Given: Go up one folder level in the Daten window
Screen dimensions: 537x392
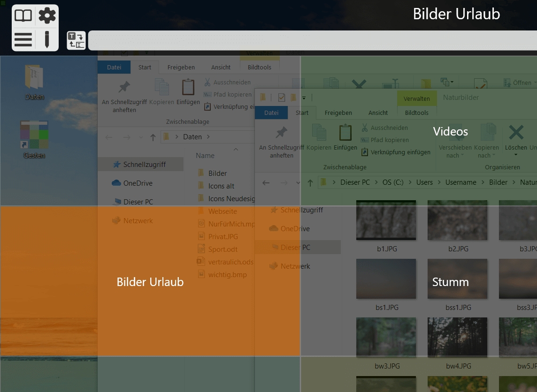Looking at the screenshot, I should (153, 137).
